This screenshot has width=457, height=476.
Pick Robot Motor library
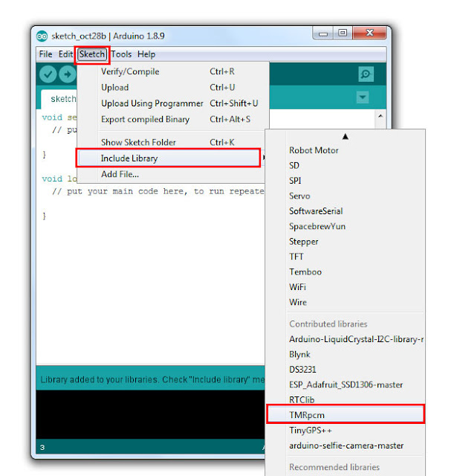point(346,150)
